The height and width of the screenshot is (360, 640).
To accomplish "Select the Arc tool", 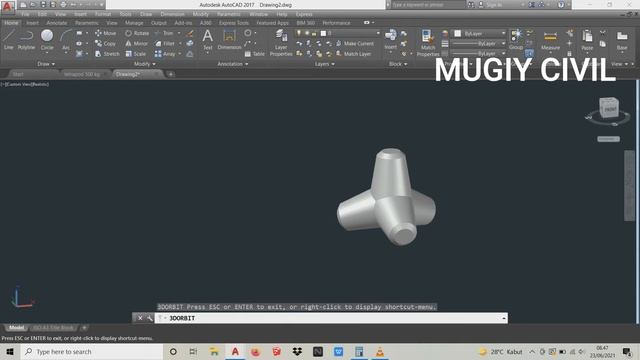I will [66, 39].
